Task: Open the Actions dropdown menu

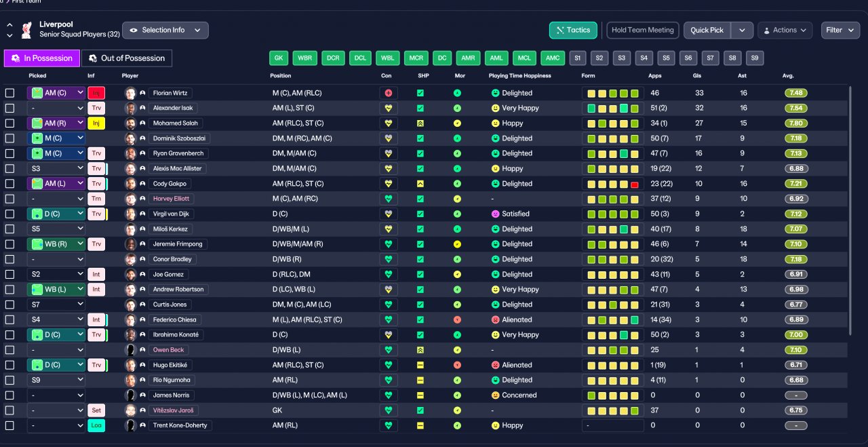Action: (785, 30)
